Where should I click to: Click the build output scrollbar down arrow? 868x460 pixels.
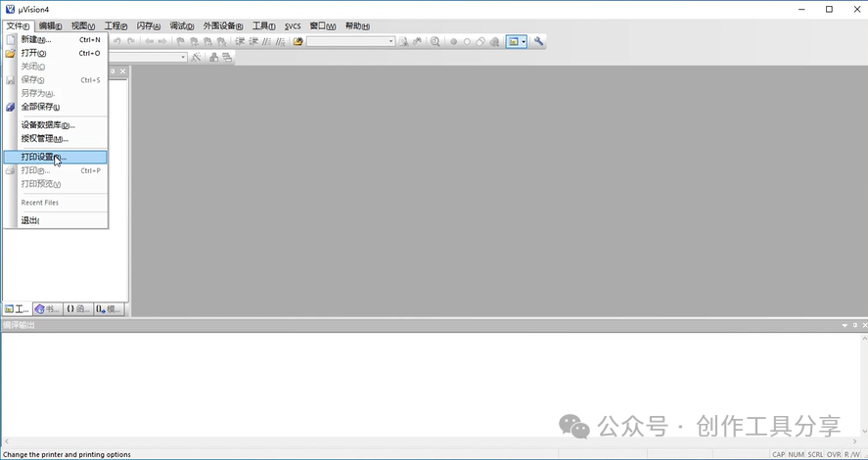tap(864, 432)
